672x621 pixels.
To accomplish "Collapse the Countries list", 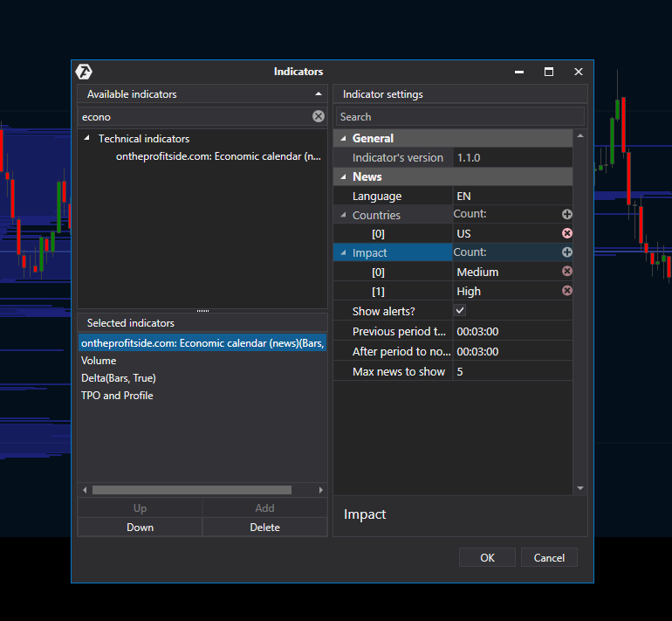I will (343, 215).
